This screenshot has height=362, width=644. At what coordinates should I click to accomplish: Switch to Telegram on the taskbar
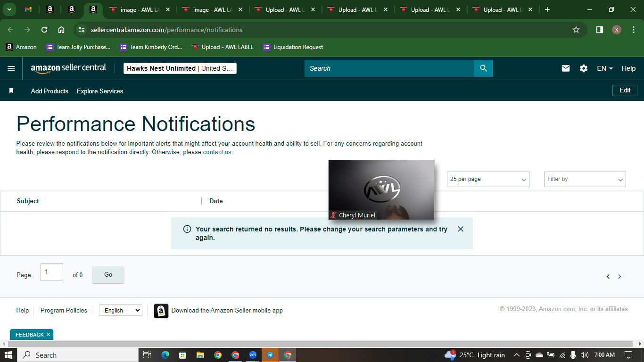(x=270, y=355)
